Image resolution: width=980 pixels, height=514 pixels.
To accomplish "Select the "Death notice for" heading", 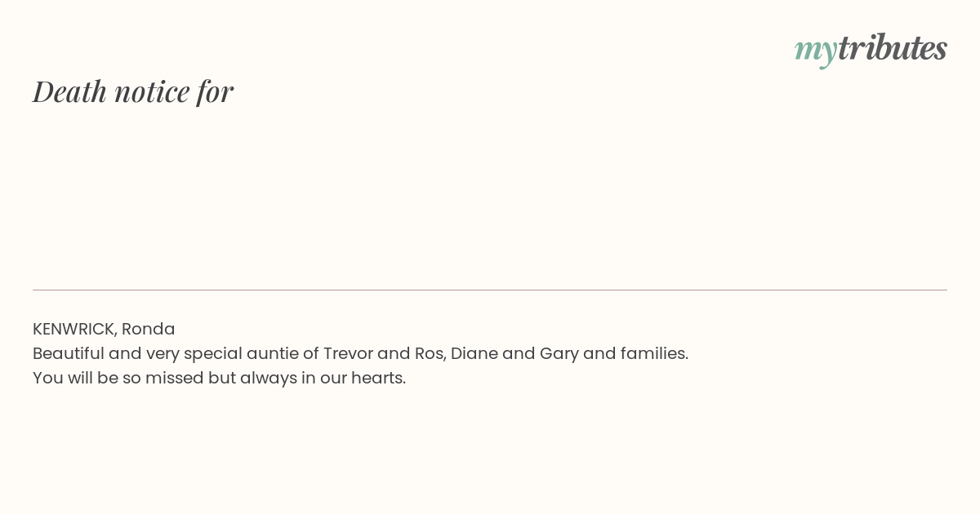I will coord(133,91).
